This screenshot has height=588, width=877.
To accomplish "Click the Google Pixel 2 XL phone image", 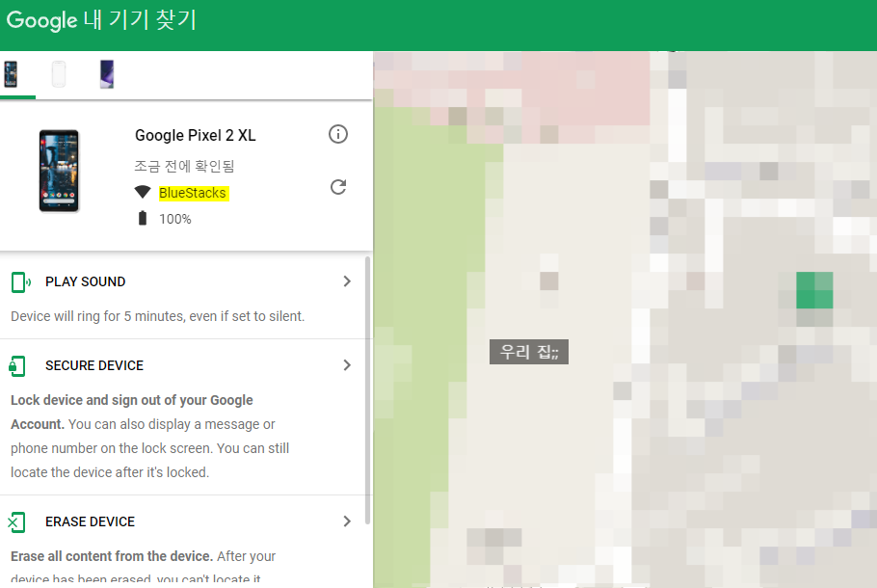I will [x=59, y=171].
